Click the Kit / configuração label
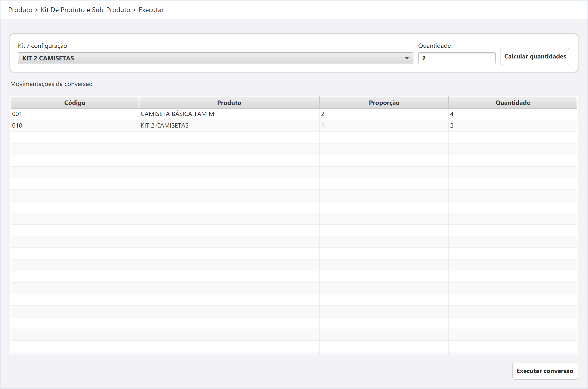 coord(43,46)
